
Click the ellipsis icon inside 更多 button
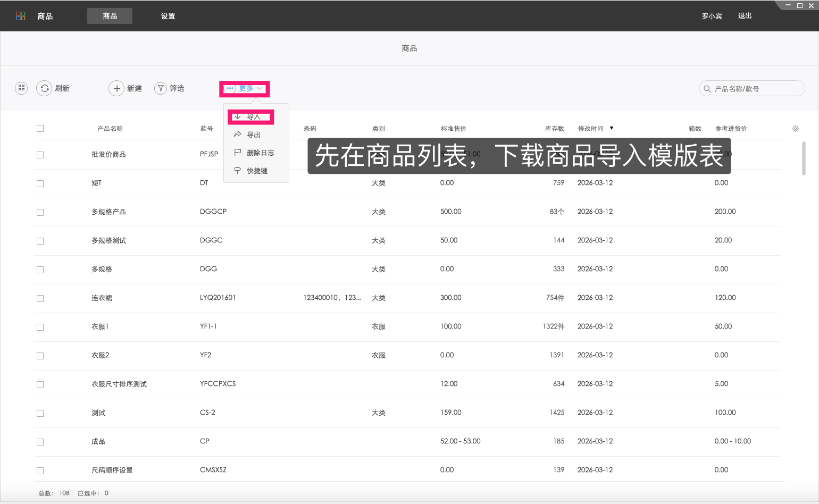pyautogui.click(x=230, y=89)
